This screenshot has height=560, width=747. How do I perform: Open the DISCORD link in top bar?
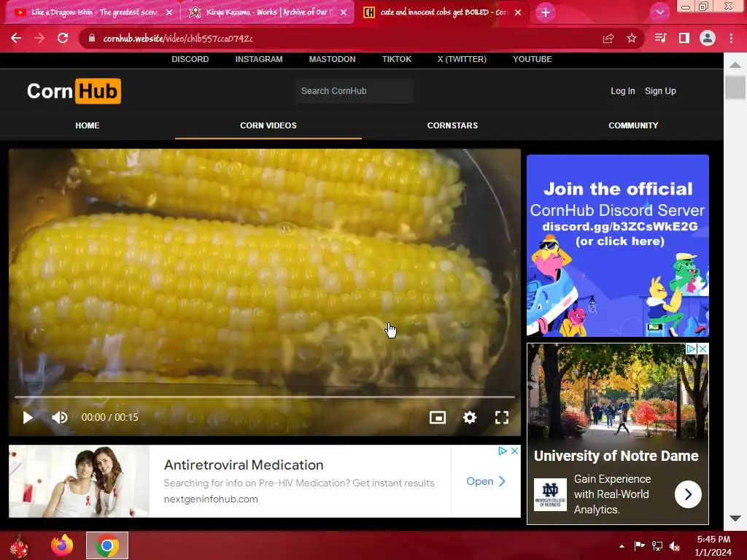190,59
